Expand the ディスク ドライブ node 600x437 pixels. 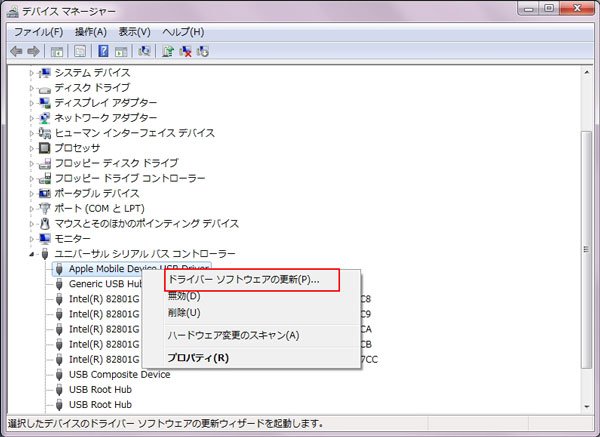(32, 88)
